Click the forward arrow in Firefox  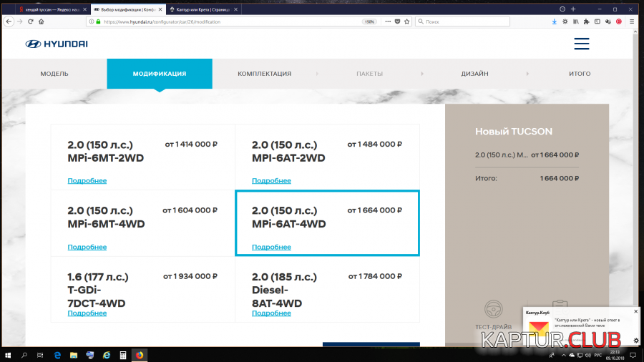(x=20, y=21)
